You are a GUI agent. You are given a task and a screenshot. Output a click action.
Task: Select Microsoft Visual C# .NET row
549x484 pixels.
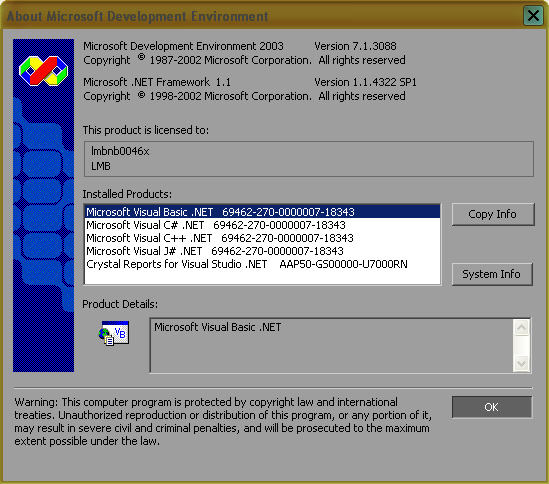pos(263,225)
